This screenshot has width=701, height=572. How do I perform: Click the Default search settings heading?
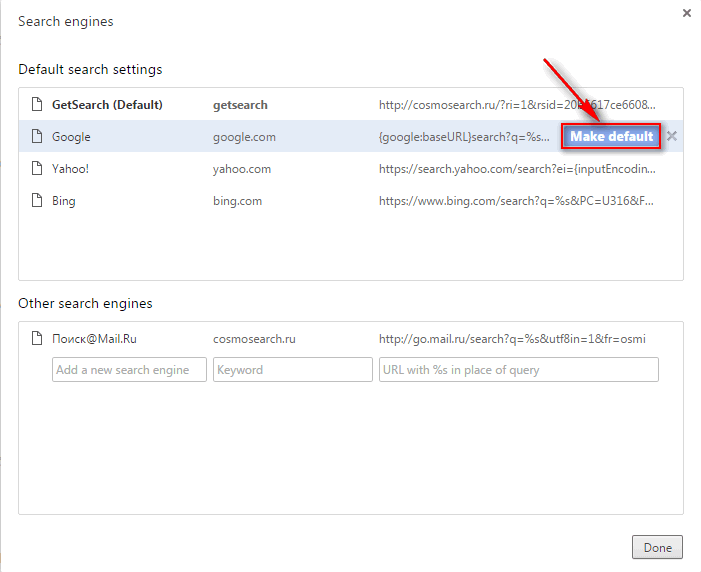pos(90,70)
